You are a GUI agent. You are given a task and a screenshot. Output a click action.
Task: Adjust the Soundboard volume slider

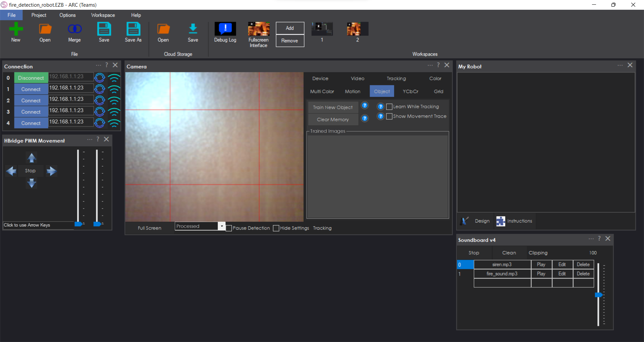[x=599, y=295]
